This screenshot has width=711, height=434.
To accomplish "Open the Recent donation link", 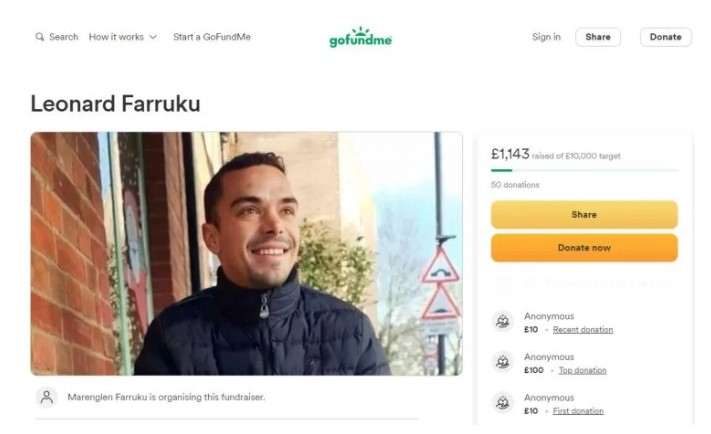I will [x=583, y=330].
